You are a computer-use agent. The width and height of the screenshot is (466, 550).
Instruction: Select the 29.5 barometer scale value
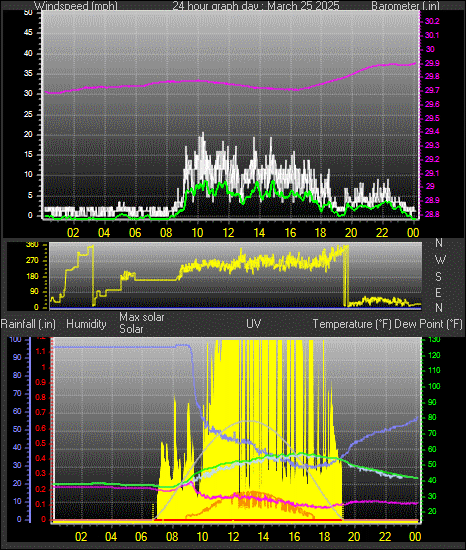(x=432, y=118)
